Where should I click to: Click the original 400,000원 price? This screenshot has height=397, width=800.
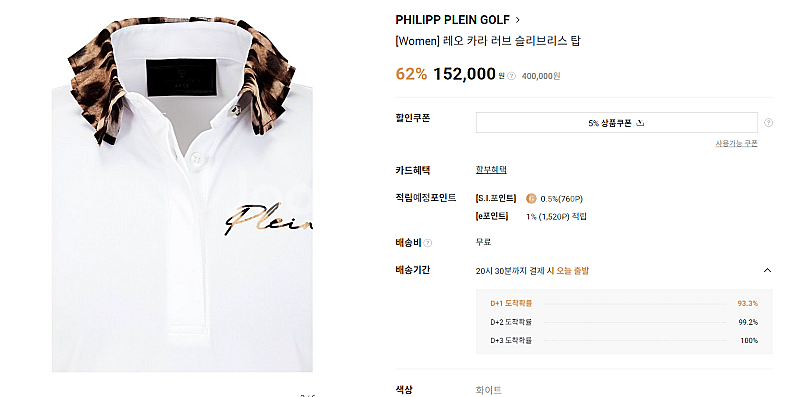(x=541, y=76)
